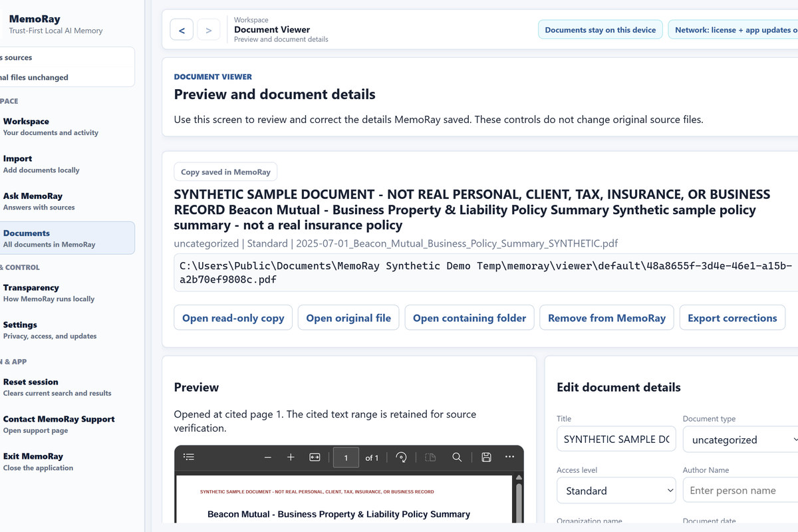The image size is (798, 532).
Task: Click the Beacon Mutual PDF page title
Action: pyautogui.click(x=338, y=514)
